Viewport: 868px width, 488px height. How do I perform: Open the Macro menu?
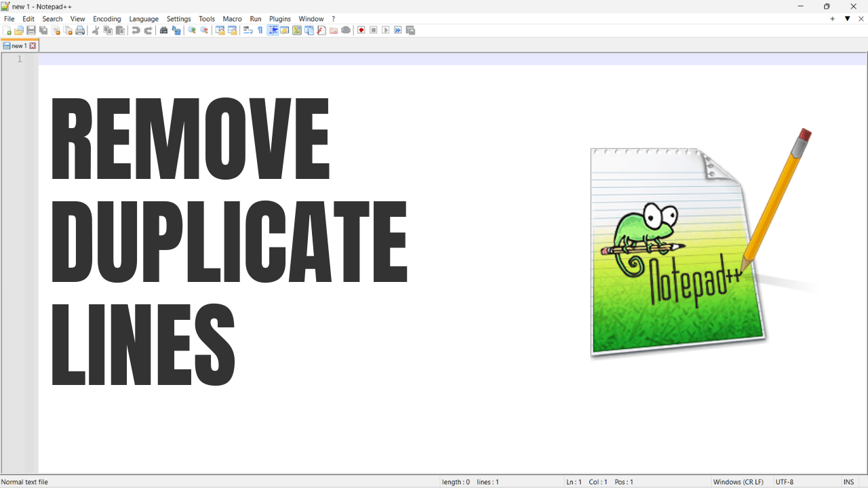point(232,18)
